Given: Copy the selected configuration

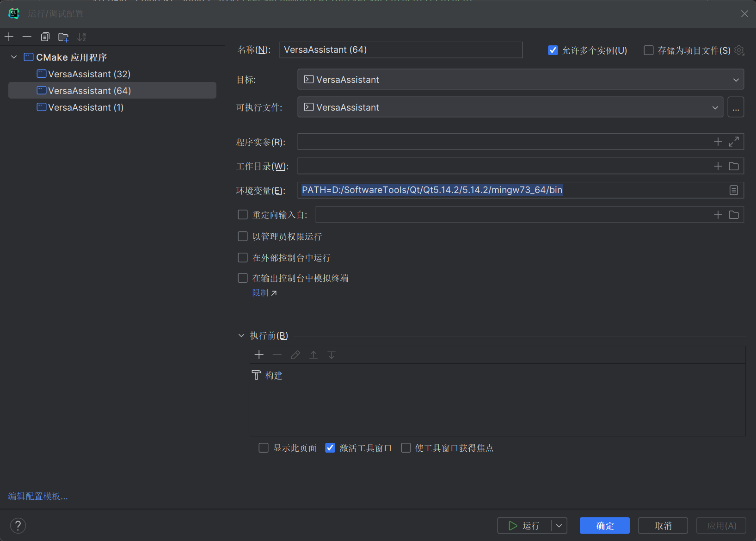Looking at the screenshot, I should tap(45, 37).
